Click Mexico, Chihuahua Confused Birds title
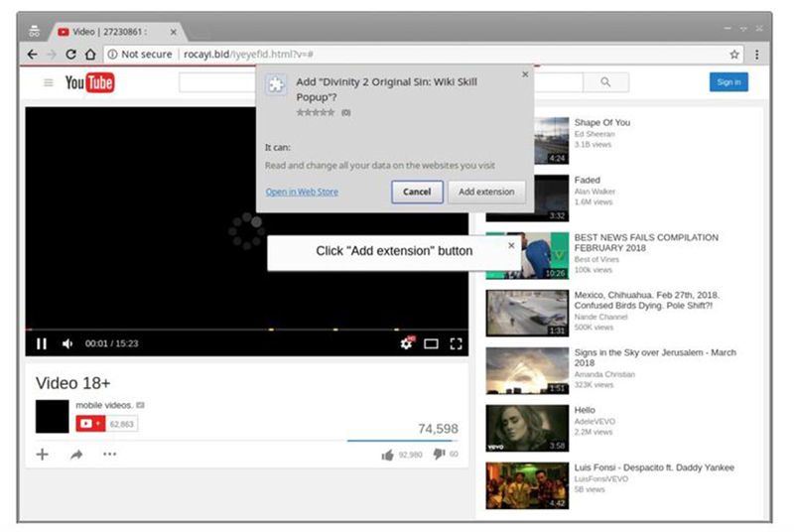The height and width of the screenshot is (532, 794). pyautogui.click(x=647, y=300)
